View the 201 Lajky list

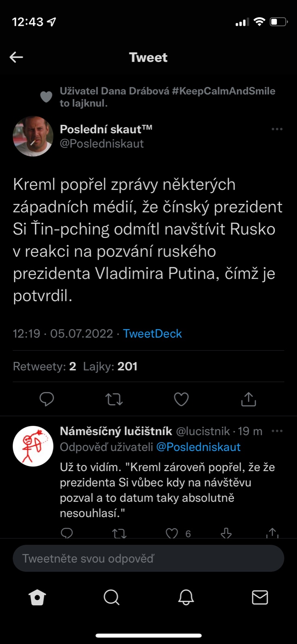[110, 366]
